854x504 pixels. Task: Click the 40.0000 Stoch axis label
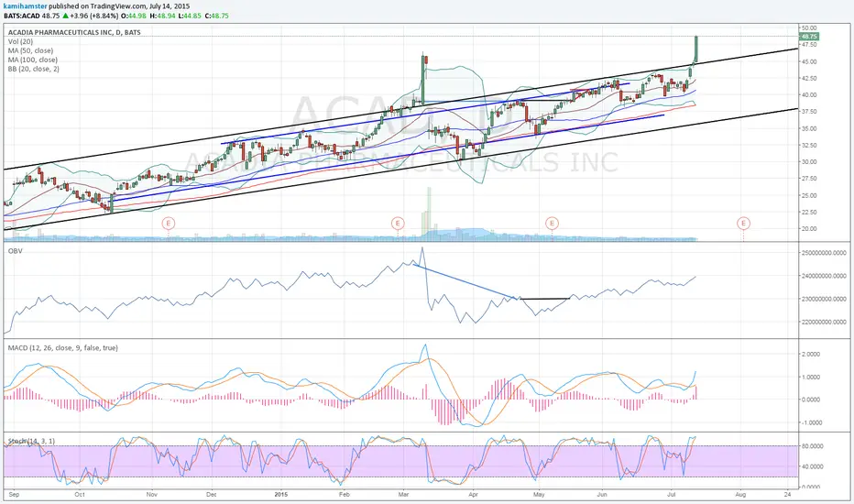[812, 467]
